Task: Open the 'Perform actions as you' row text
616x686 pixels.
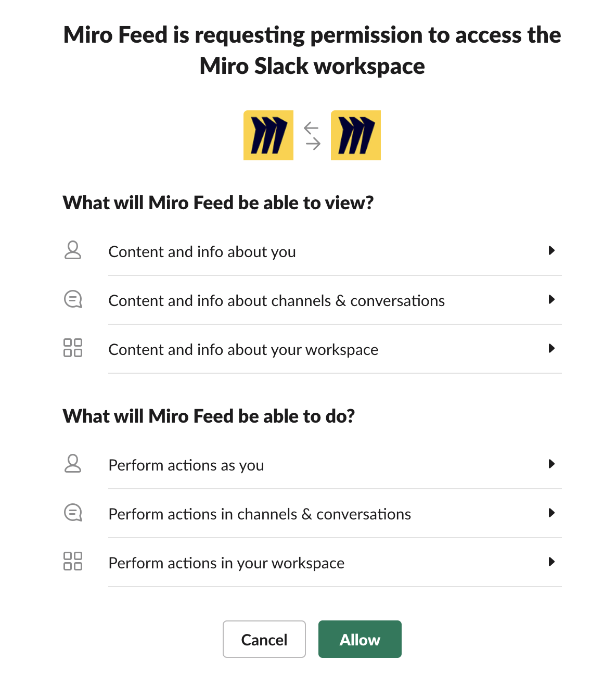Action: (x=186, y=465)
